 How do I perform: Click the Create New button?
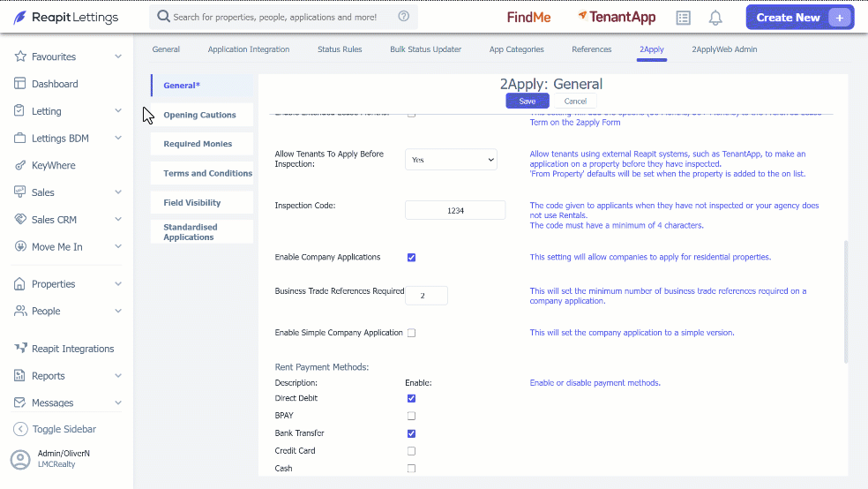pos(799,18)
